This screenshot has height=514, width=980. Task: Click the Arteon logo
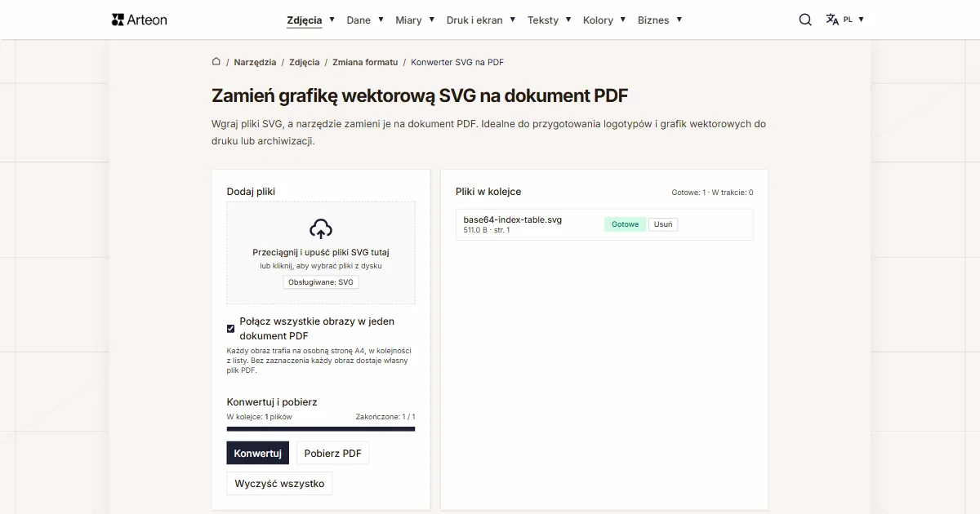139,20
